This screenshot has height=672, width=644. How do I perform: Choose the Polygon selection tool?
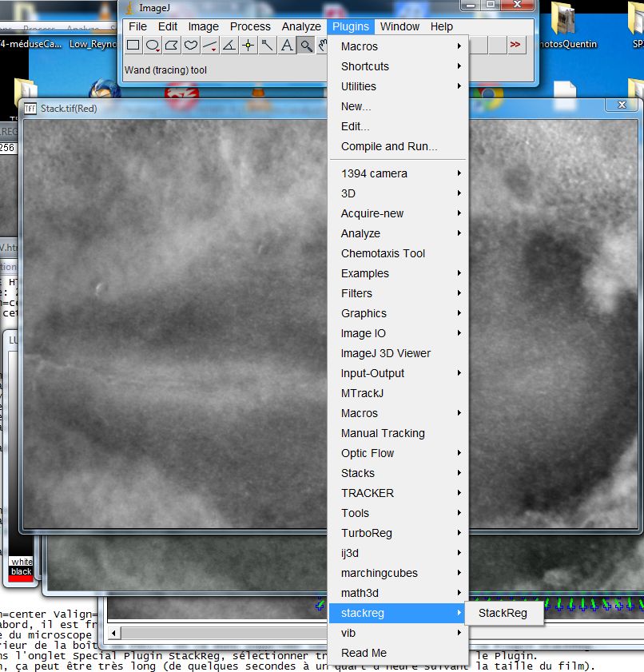(x=172, y=46)
